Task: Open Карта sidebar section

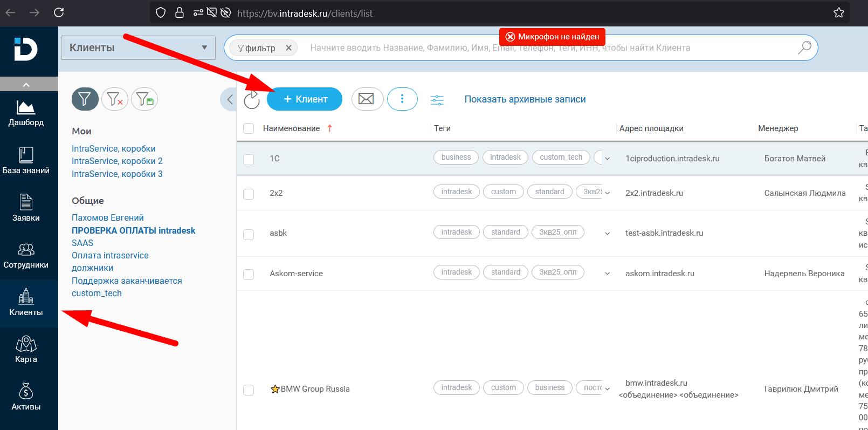Action: click(x=26, y=350)
